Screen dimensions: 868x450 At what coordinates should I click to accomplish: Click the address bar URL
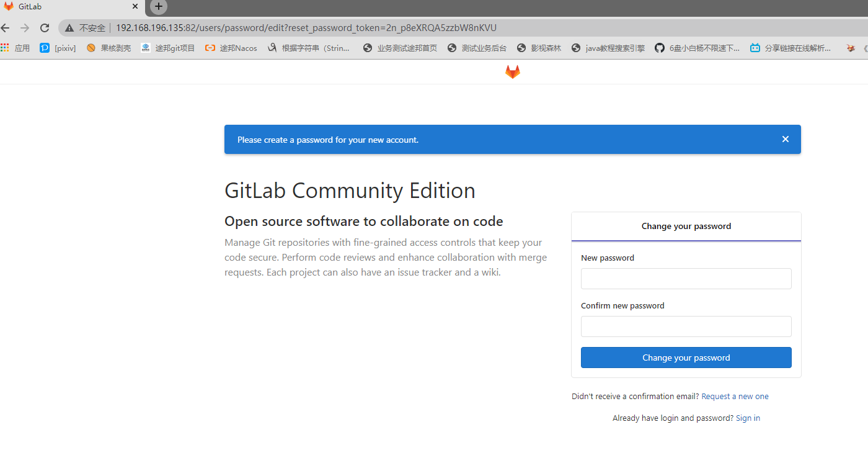point(306,28)
